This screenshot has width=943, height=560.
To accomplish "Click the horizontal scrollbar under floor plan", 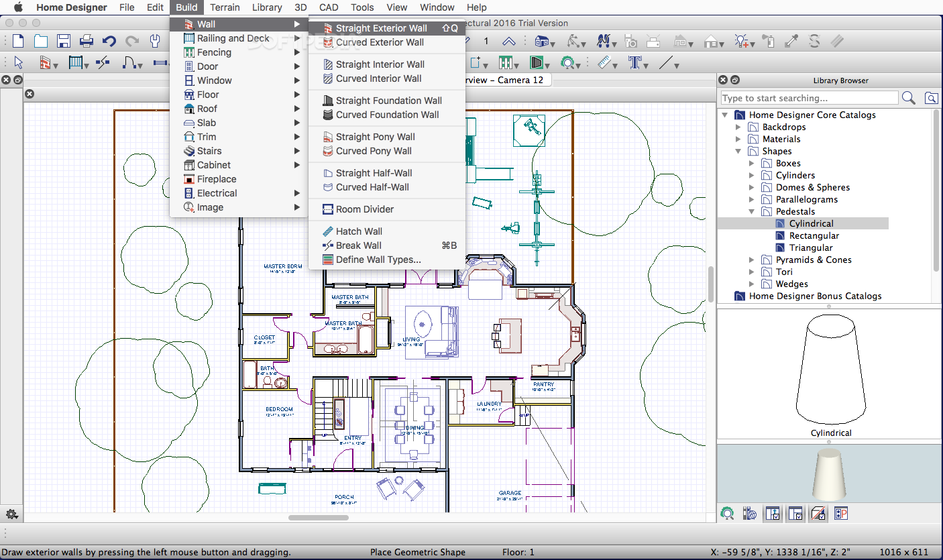I will click(x=319, y=517).
